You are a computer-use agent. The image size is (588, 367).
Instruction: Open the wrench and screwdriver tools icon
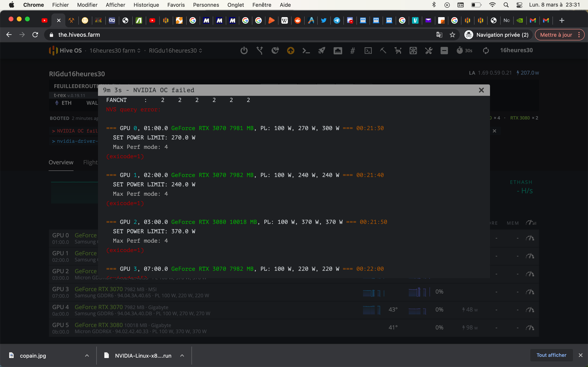pos(429,51)
